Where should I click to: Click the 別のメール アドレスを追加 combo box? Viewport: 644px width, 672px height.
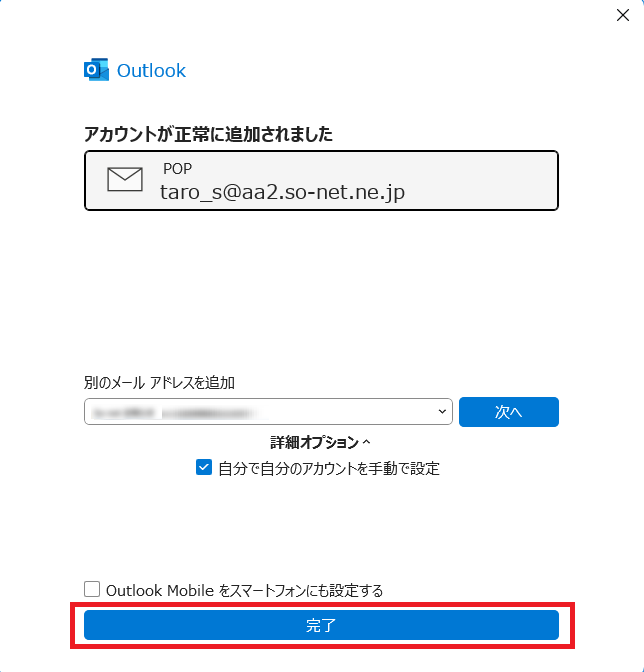[x=268, y=411]
